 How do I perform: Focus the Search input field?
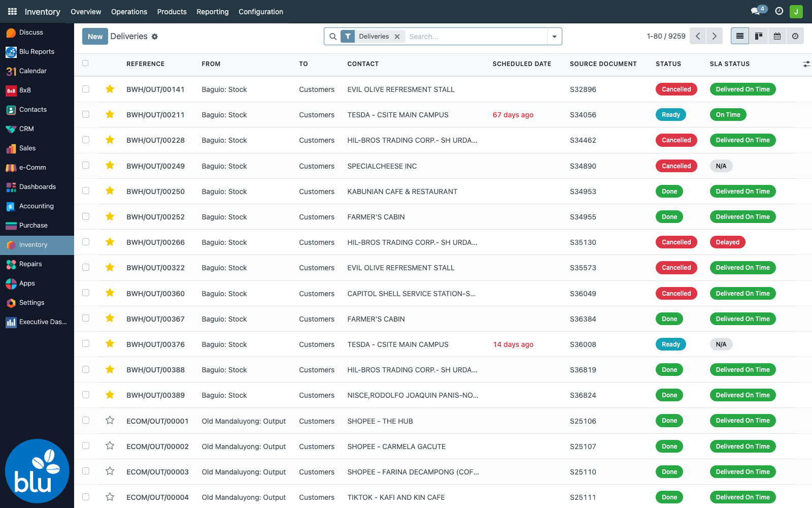476,37
